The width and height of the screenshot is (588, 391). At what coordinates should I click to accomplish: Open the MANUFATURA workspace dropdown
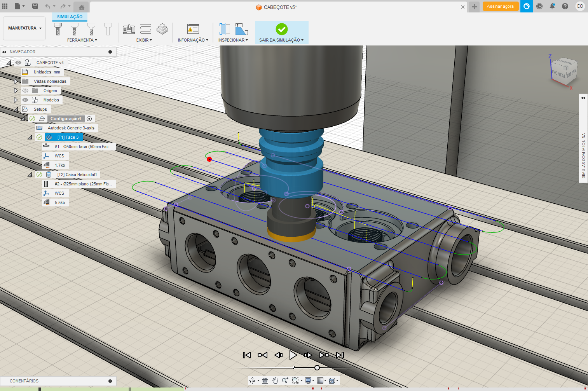24,28
